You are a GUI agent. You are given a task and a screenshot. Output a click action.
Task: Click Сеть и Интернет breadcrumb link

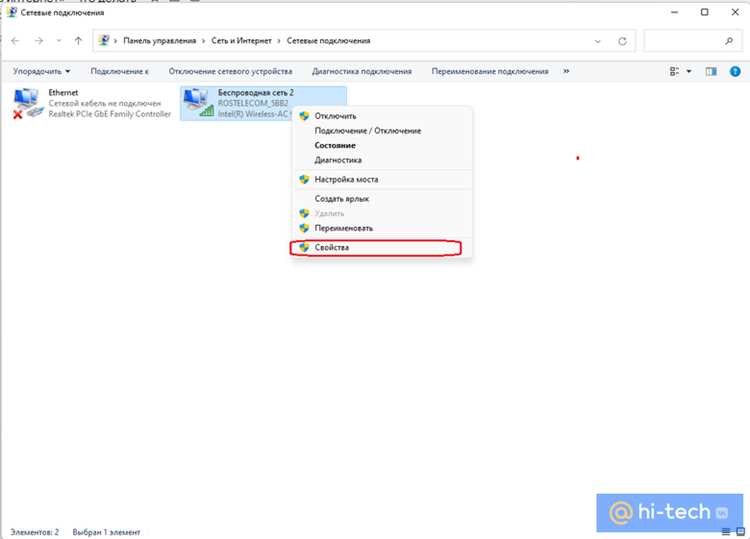242,41
